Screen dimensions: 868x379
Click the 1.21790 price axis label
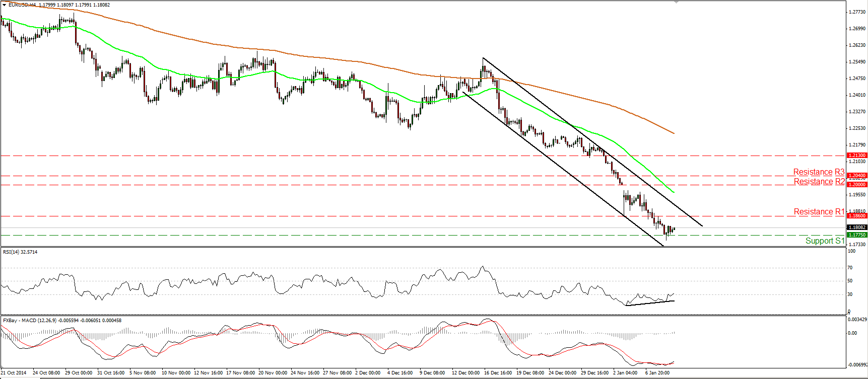point(857,145)
